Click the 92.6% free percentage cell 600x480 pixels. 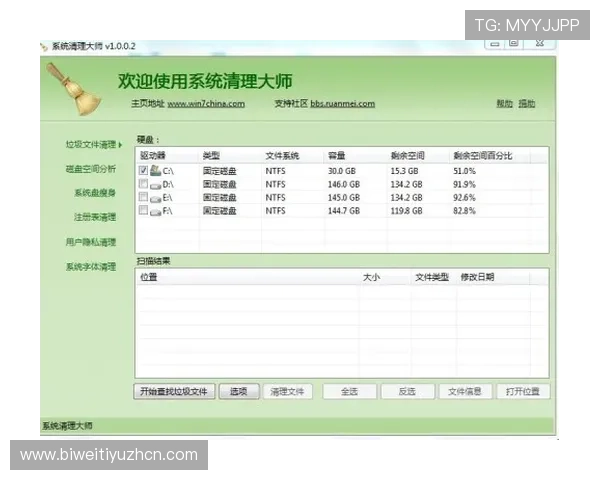coord(464,198)
